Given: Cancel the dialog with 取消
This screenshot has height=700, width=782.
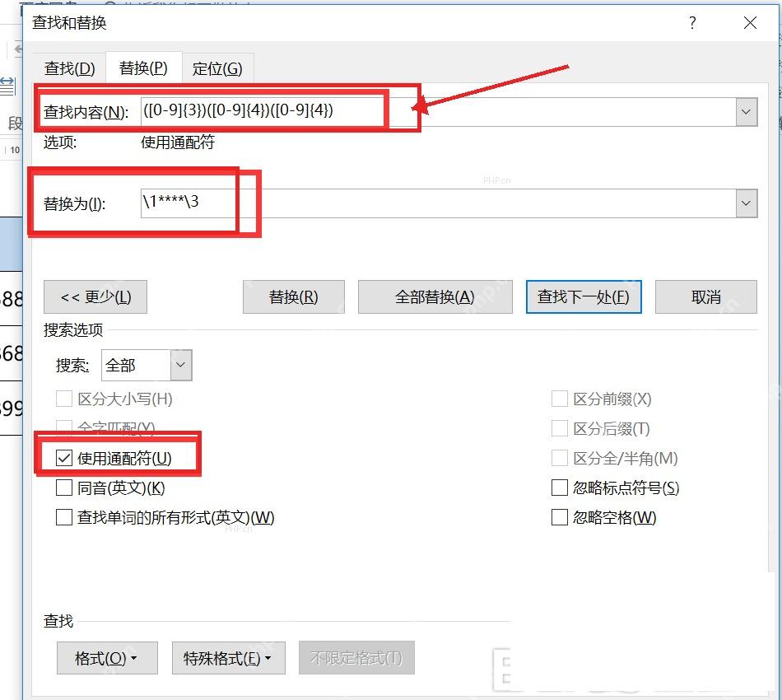Looking at the screenshot, I should tap(705, 296).
